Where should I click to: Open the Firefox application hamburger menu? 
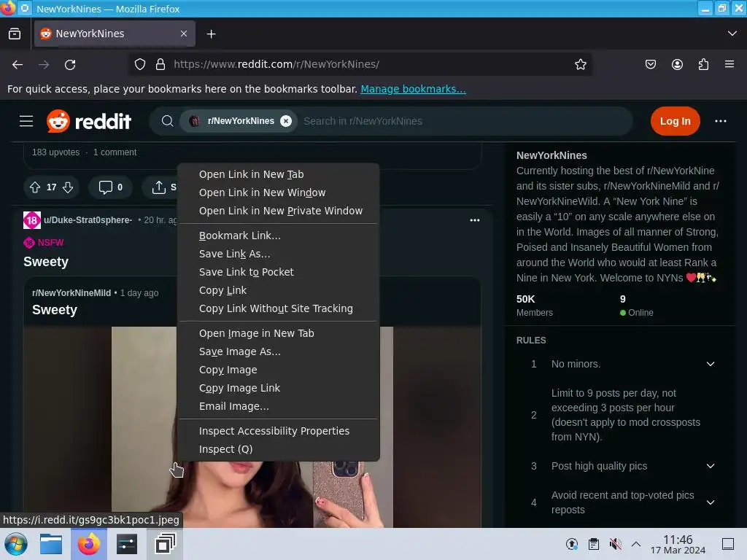[729, 64]
